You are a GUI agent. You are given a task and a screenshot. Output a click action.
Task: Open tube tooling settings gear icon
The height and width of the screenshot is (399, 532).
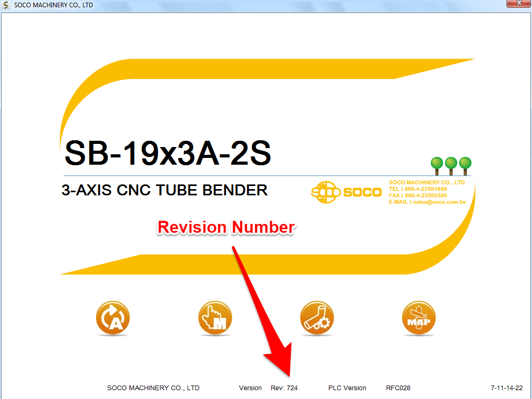click(316, 318)
